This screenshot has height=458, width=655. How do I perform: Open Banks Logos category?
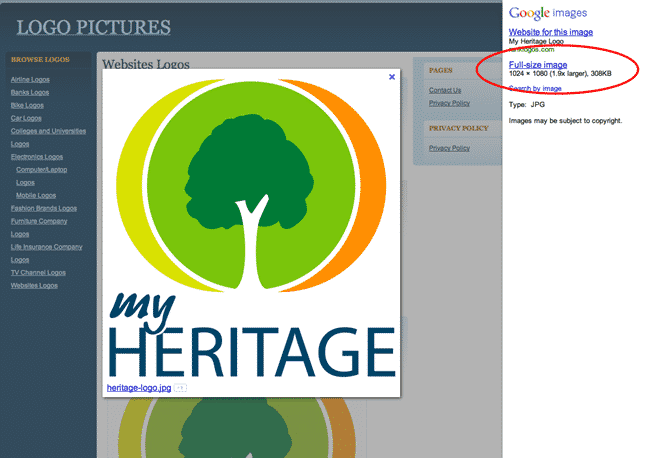point(30,92)
